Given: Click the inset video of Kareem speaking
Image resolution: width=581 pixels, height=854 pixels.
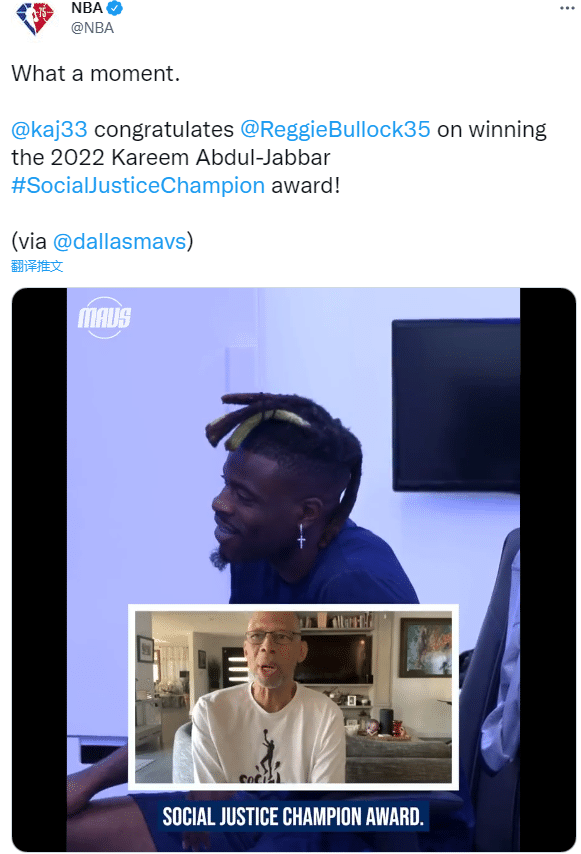Looking at the screenshot, I should click(293, 697).
